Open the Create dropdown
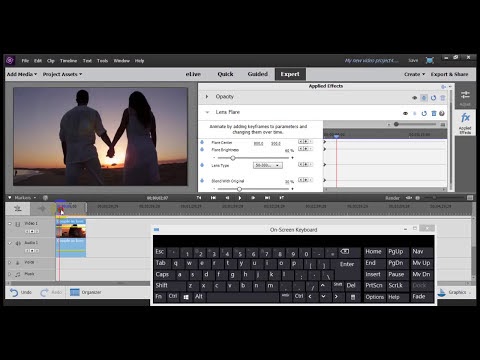This screenshot has height=360, width=480. (414, 74)
